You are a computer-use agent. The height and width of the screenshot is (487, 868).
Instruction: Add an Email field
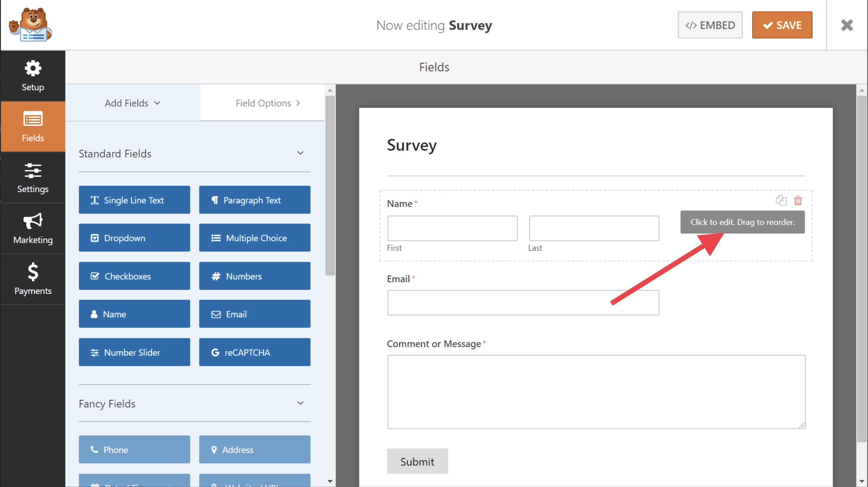point(255,314)
